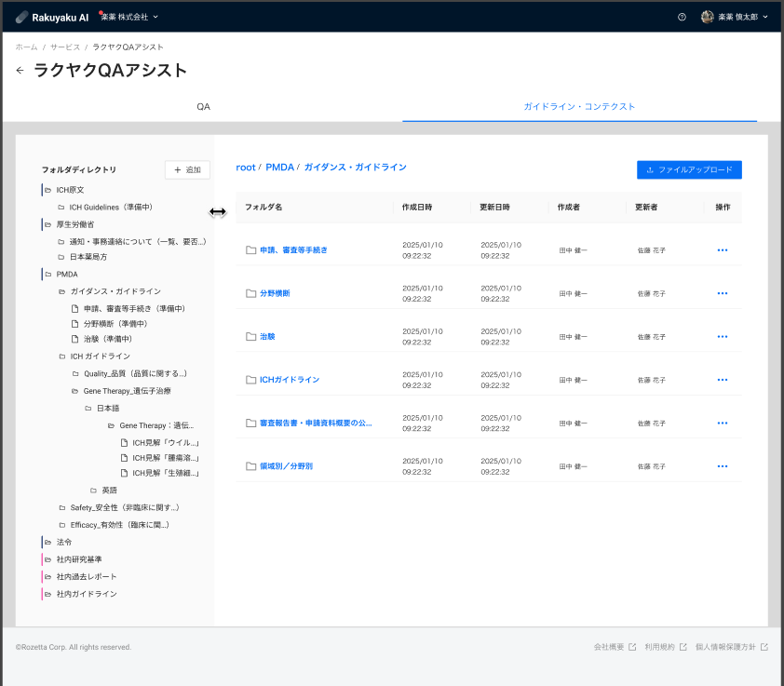Image resolution: width=784 pixels, height=686 pixels.
Task: Select 社内研究基準 in folder tree
Action: click(79, 559)
